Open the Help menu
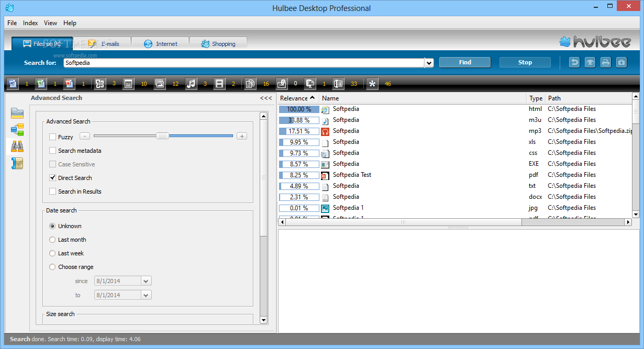The width and height of the screenshot is (644, 349). 70,23
